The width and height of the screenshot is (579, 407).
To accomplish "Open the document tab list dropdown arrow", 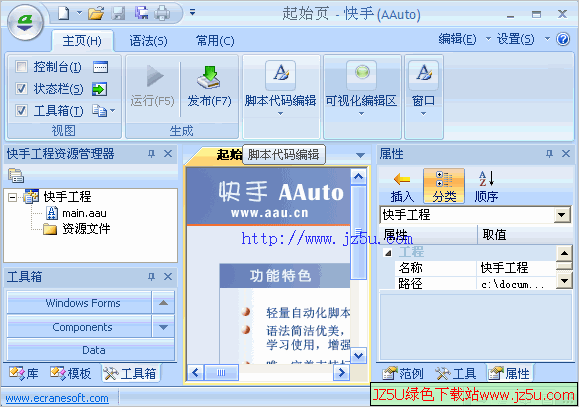I will [360, 155].
